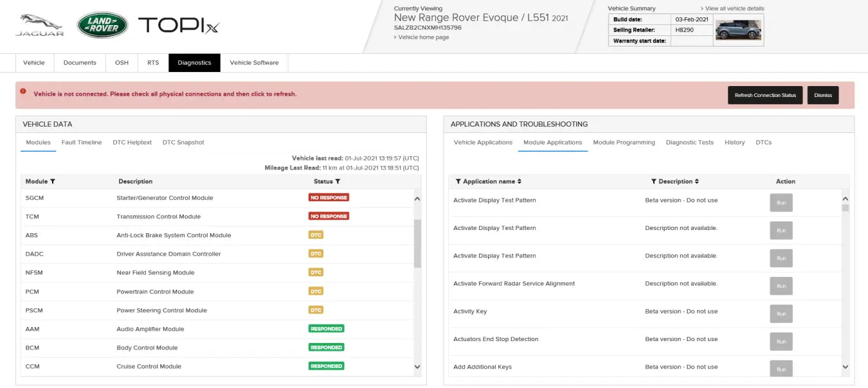Click the Status column filter icon
This screenshot has width=868, height=388.
coord(338,182)
